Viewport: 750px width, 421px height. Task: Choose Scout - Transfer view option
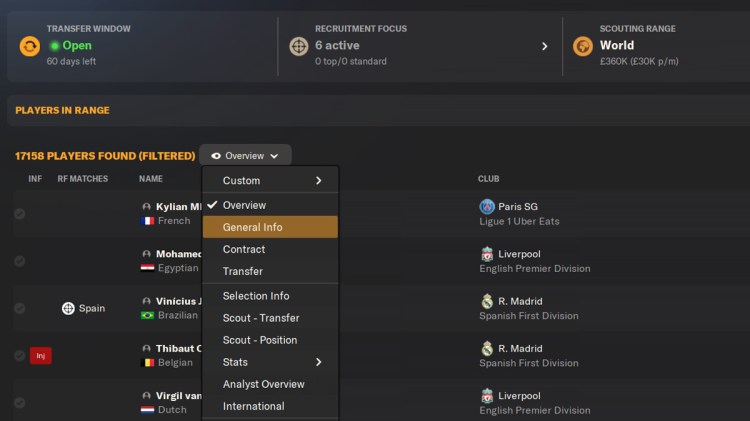[260, 318]
